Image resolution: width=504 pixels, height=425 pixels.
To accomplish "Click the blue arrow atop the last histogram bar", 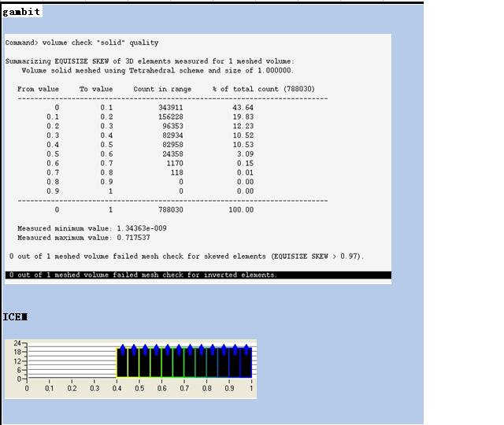I will [x=246, y=348].
